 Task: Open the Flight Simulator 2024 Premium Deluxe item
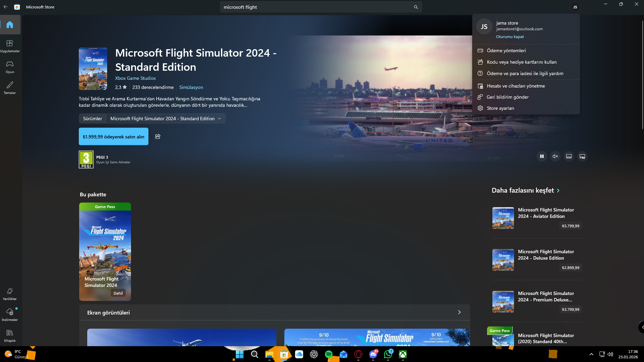537,301
